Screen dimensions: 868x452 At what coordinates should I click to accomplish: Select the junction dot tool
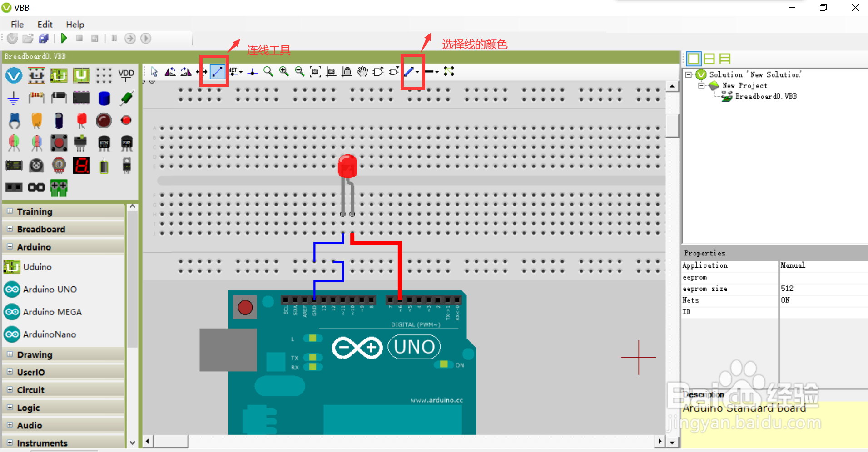[253, 71]
